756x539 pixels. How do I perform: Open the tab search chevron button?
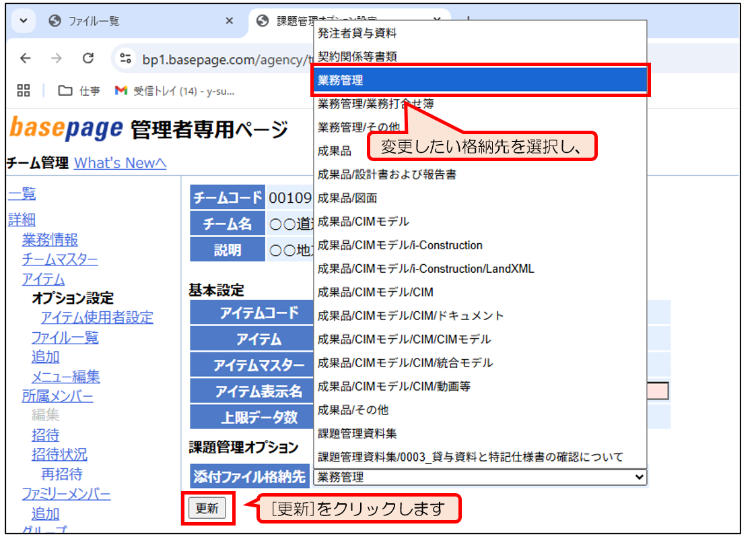point(24,21)
